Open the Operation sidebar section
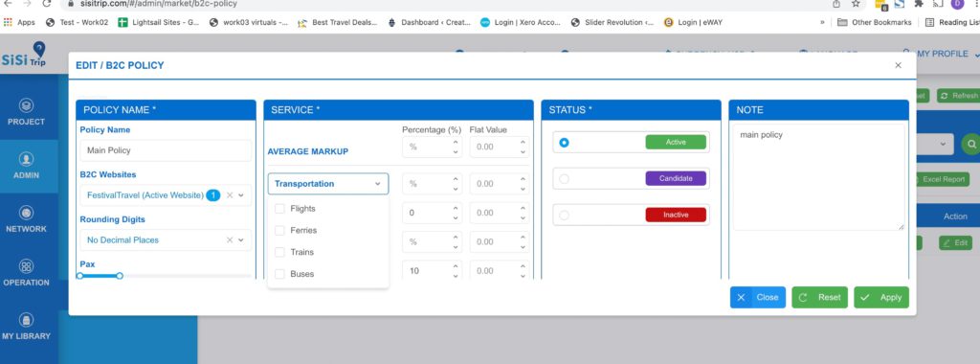 [26, 273]
